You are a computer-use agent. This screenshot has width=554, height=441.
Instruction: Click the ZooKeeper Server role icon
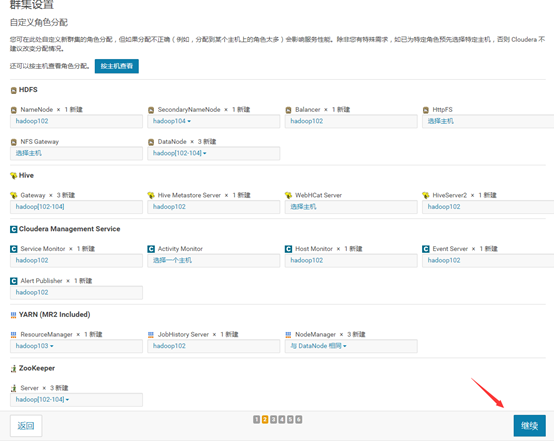[14, 388]
